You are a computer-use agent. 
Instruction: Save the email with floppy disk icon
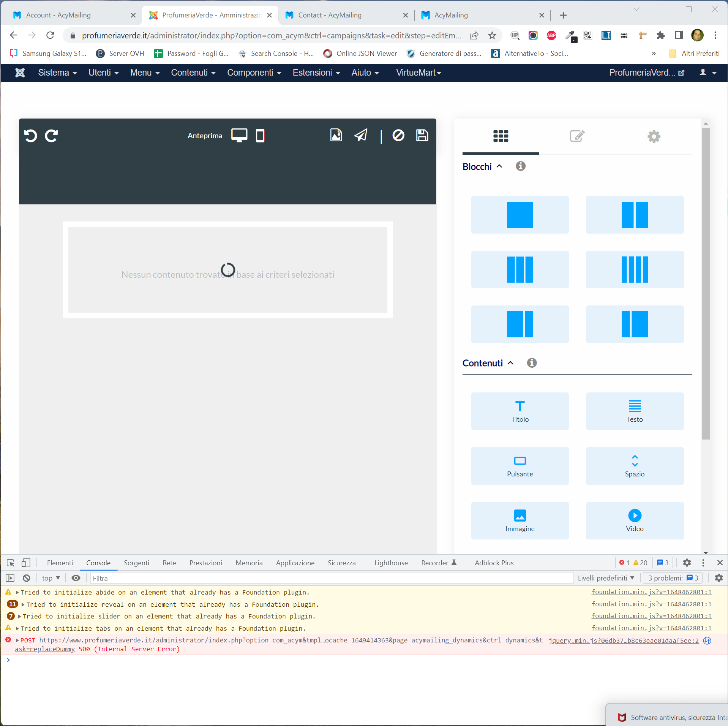[x=422, y=135]
